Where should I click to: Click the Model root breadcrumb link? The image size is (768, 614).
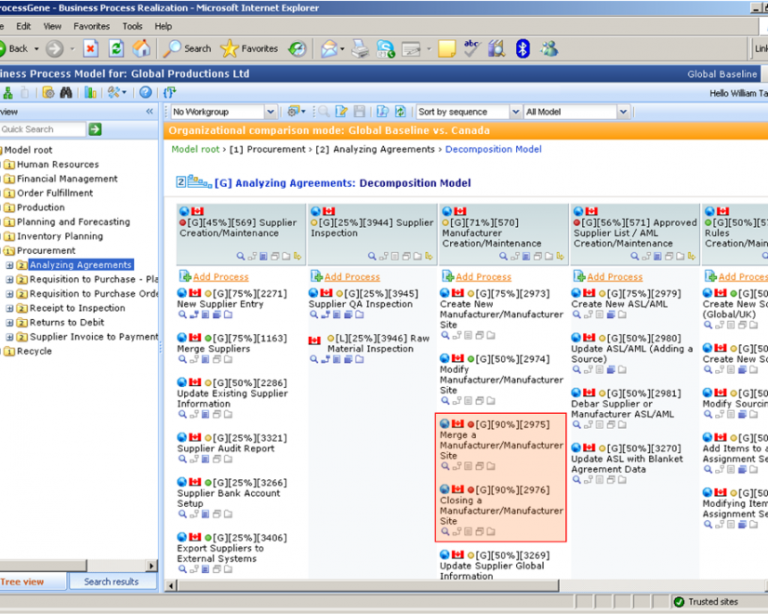[x=195, y=149]
